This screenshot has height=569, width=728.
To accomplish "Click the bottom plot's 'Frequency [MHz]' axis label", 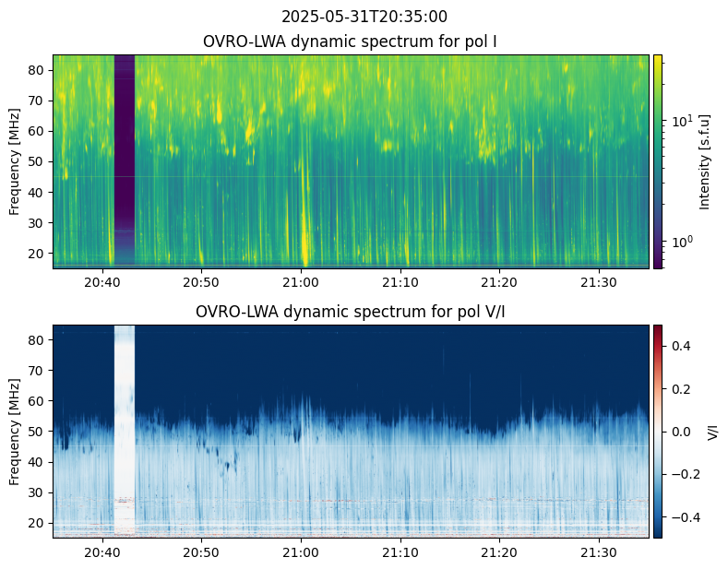I will click(x=15, y=431).
